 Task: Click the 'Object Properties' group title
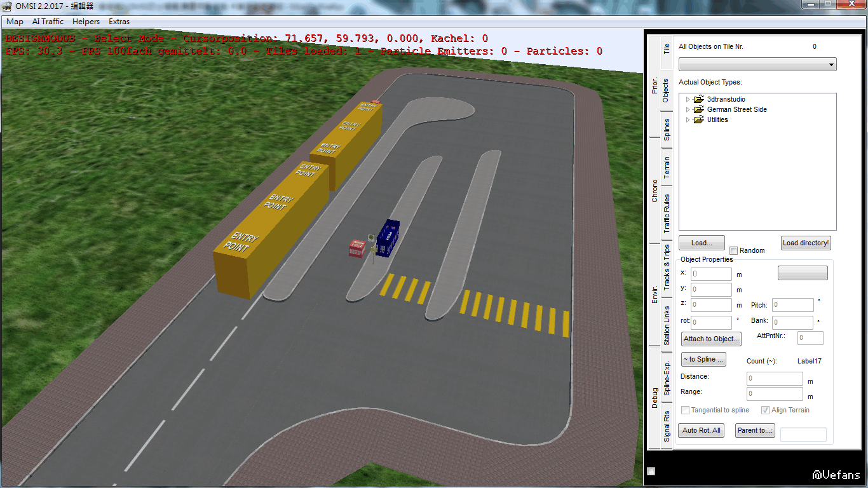pyautogui.click(x=707, y=259)
